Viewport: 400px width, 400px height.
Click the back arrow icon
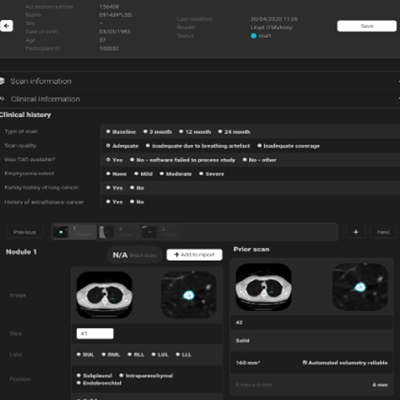[x=6, y=26]
